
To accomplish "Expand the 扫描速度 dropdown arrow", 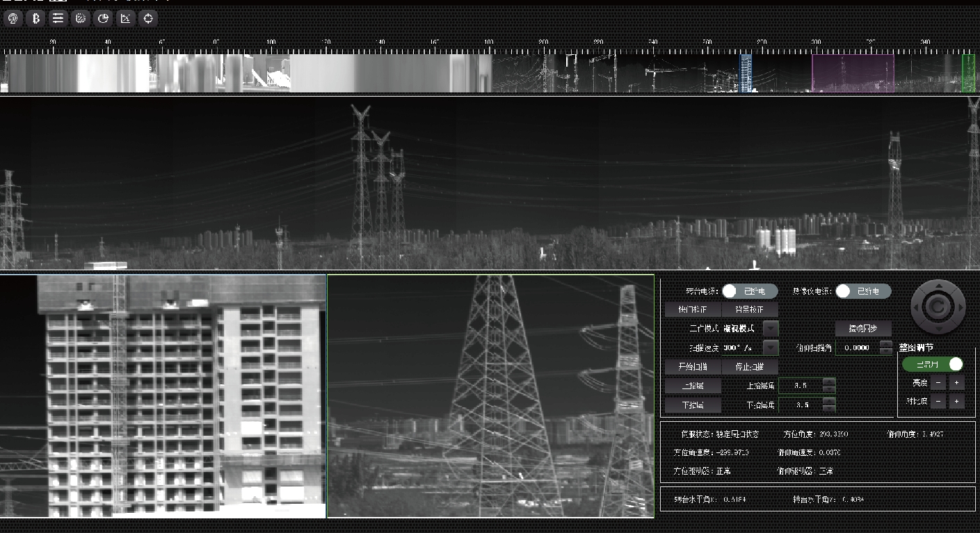I will tap(771, 347).
